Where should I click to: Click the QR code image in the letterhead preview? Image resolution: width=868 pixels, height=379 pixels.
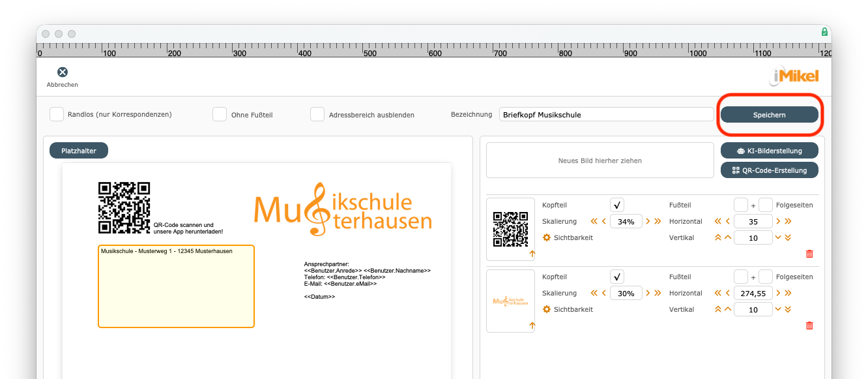[x=124, y=208]
